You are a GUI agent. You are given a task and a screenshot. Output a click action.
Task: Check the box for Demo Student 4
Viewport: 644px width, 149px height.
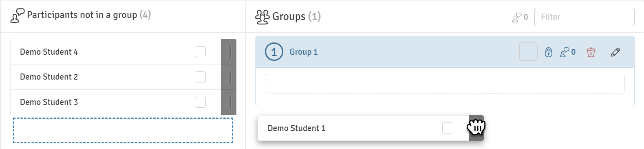pos(200,52)
